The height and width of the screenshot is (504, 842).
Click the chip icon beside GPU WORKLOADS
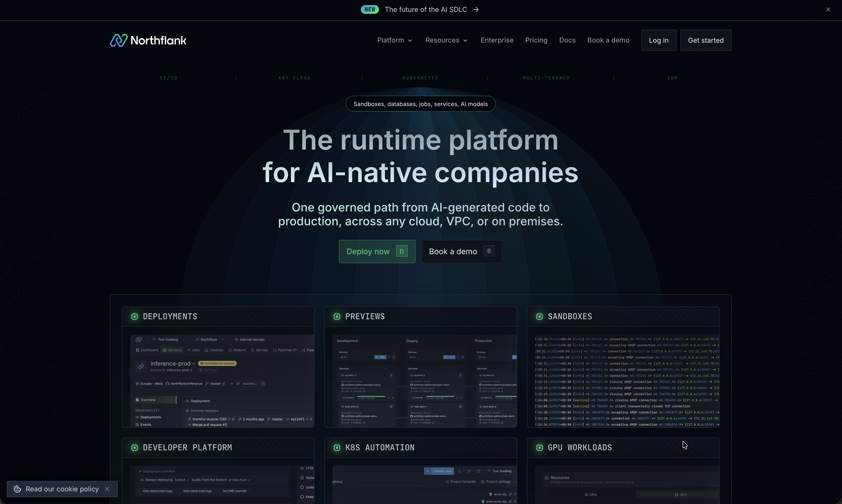[x=539, y=448]
